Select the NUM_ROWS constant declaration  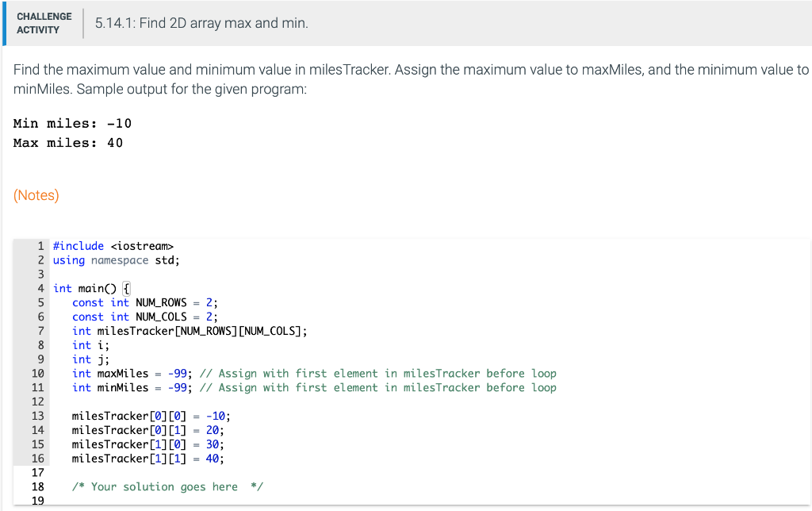click(147, 302)
